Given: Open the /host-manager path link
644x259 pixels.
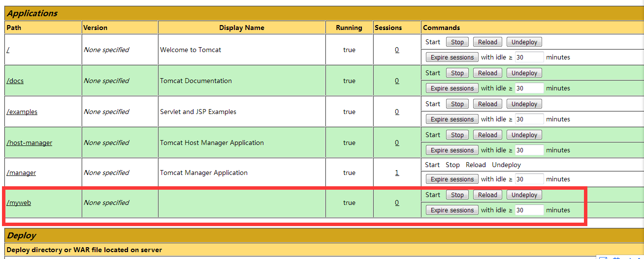Looking at the screenshot, I should click(29, 143).
